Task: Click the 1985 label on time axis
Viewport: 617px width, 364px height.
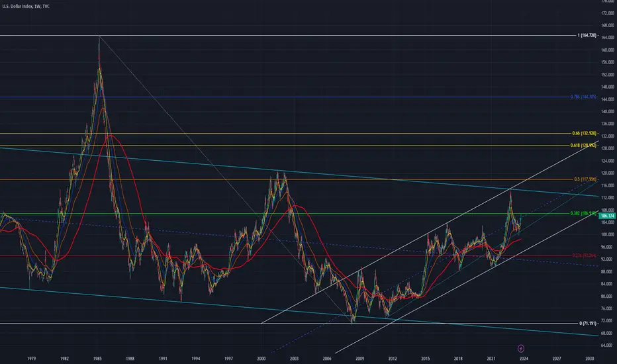Action: click(x=97, y=359)
